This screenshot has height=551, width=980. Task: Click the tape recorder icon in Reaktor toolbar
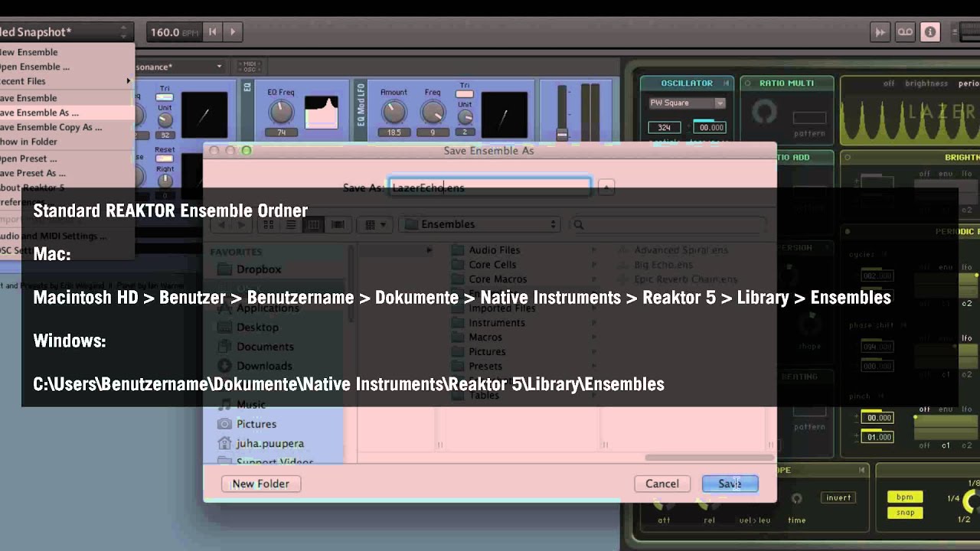906,32
